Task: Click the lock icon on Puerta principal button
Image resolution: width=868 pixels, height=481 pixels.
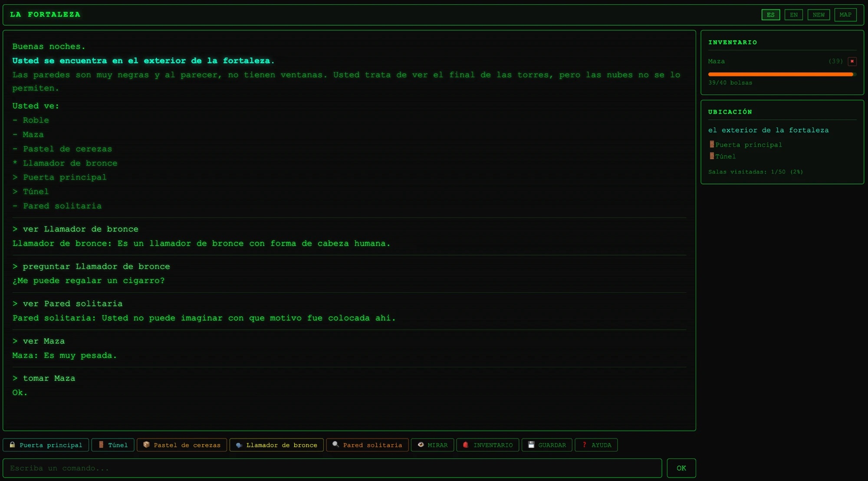Action: click(12, 445)
